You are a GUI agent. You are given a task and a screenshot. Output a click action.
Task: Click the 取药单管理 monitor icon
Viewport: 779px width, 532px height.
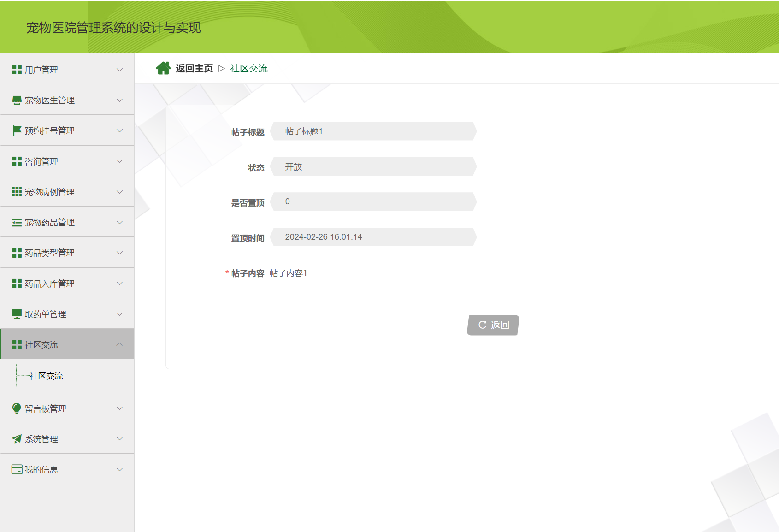pyautogui.click(x=17, y=314)
